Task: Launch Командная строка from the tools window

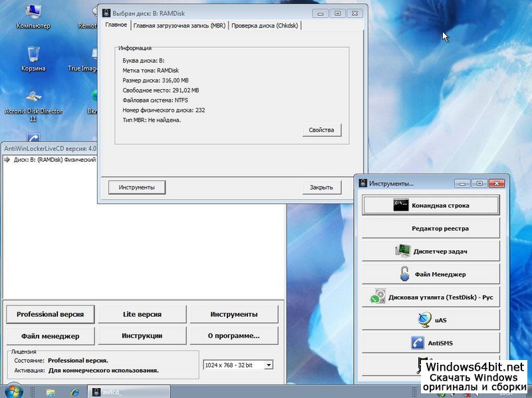Action: 430,206
